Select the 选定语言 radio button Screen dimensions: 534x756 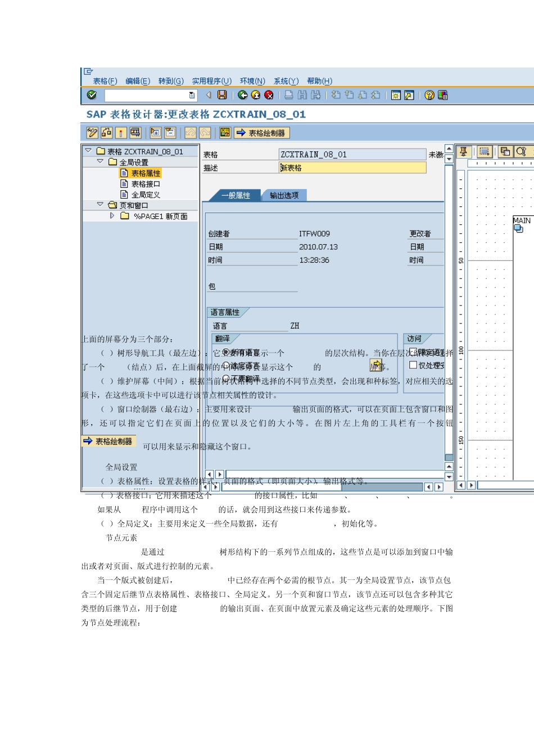pyautogui.click(x=227, y=366)
